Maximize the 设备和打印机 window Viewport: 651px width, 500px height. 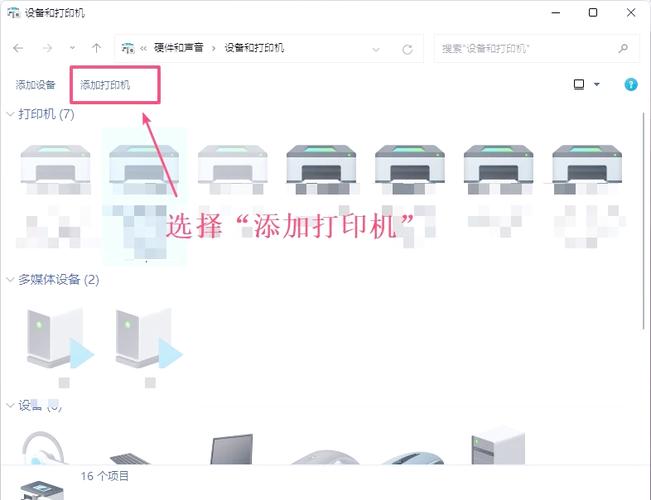(x=593, y=13)
